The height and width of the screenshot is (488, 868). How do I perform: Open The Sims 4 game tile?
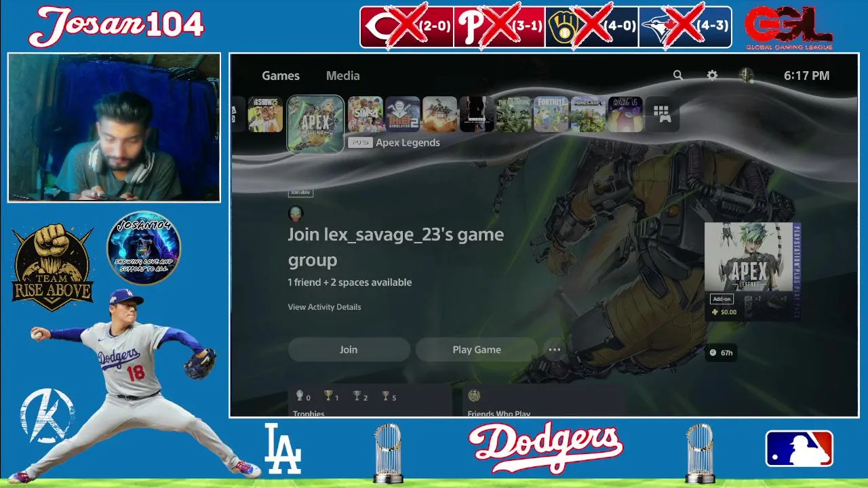point(366,114)
